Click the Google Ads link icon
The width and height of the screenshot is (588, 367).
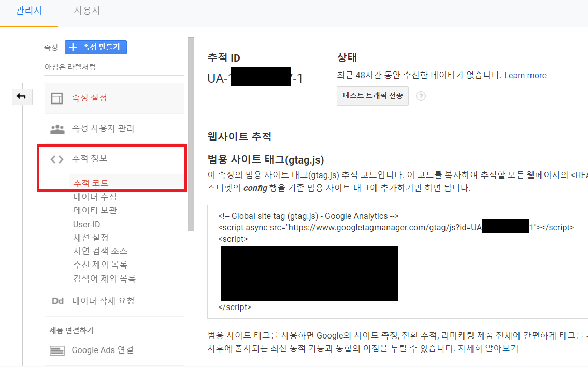point(58,350)
